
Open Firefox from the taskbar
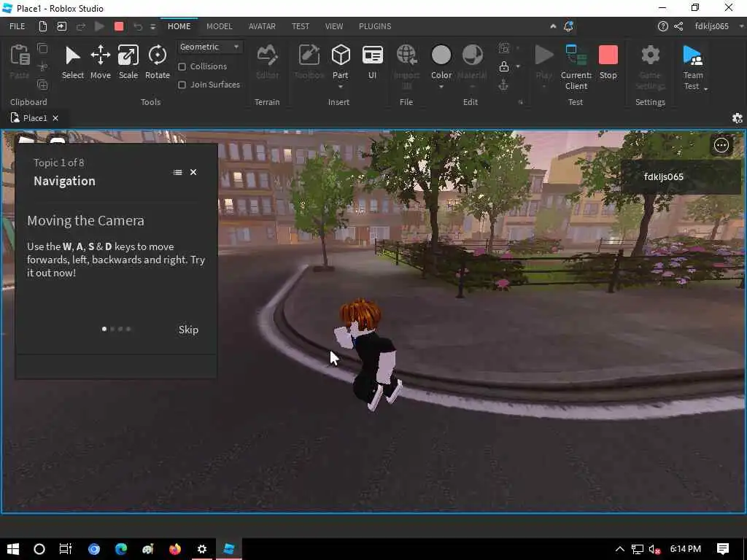point(175,549)
